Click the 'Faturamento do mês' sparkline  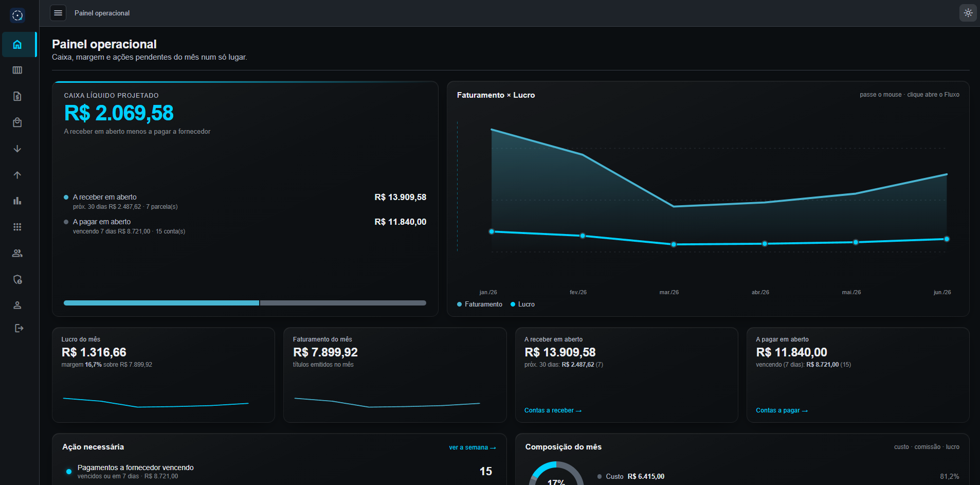tap(387, 402)
